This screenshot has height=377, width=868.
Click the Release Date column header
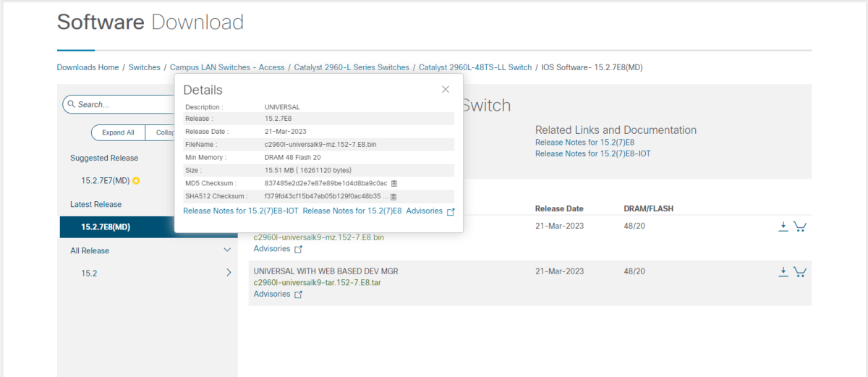561,208
